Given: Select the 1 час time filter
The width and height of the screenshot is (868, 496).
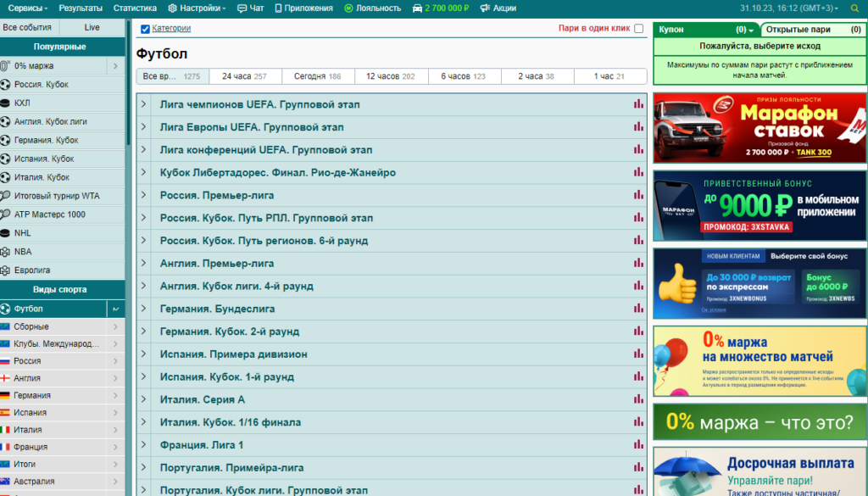Looking at the screenshot, I should pos(610,76).
